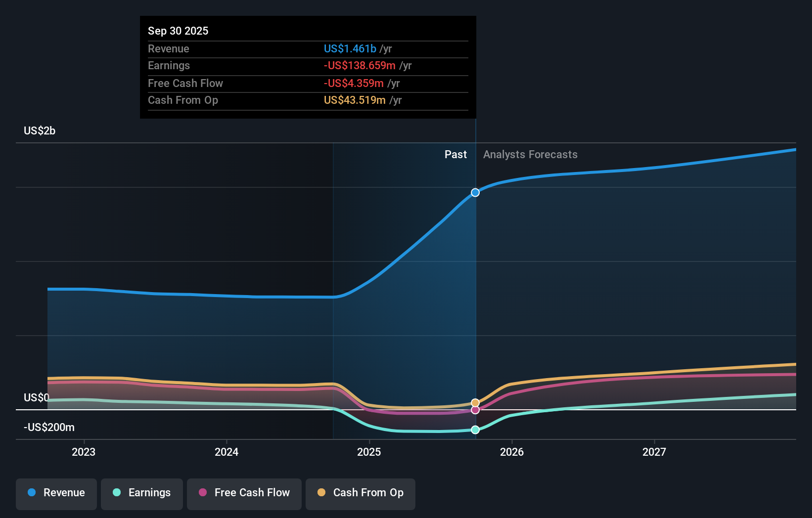Select the blue Revenue data point marker

(475, 193)
